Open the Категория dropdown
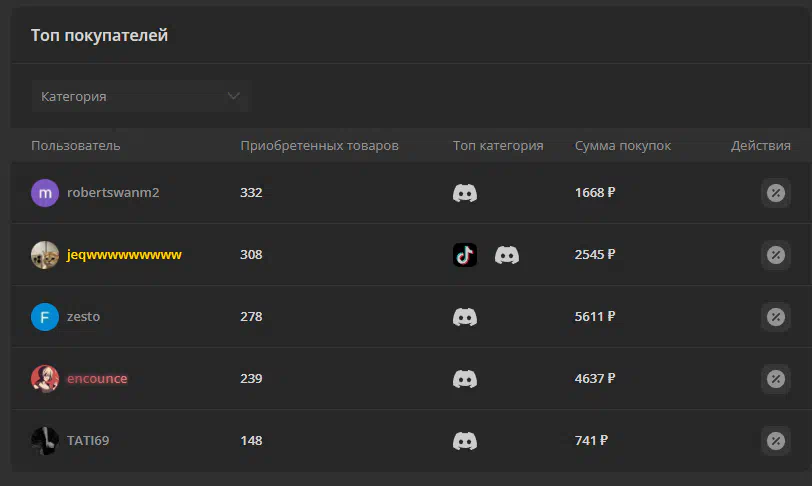 coord(140,96)
